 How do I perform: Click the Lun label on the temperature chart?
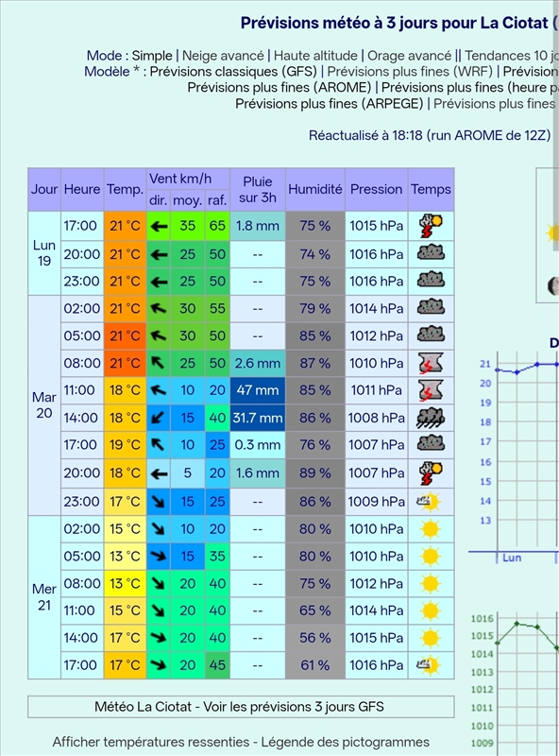512,558
